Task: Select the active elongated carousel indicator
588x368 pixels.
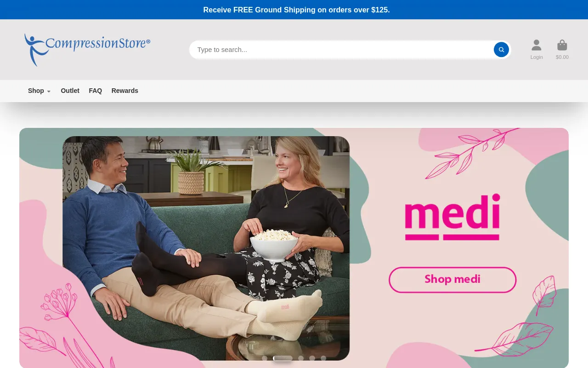Action: click(x=283, y=358)
